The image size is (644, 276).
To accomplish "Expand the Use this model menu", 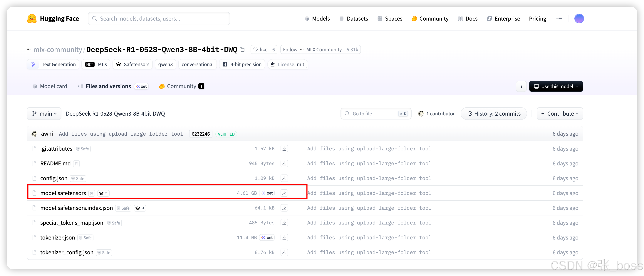I will (556, 86).
